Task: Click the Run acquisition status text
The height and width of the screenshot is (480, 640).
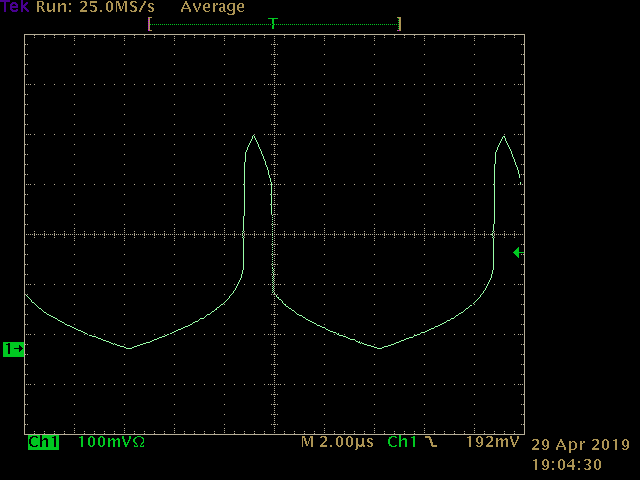Action: [53, 7]
